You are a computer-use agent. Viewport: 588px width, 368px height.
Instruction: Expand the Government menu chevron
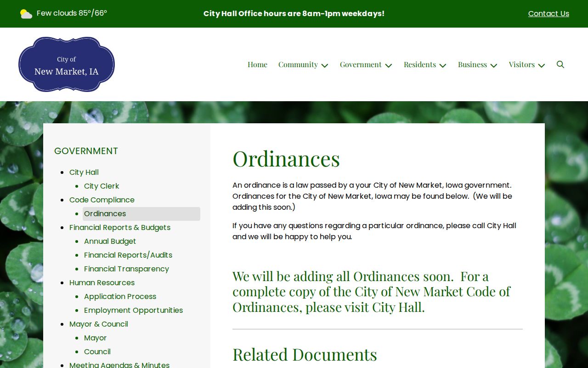(x=389, y=65)
